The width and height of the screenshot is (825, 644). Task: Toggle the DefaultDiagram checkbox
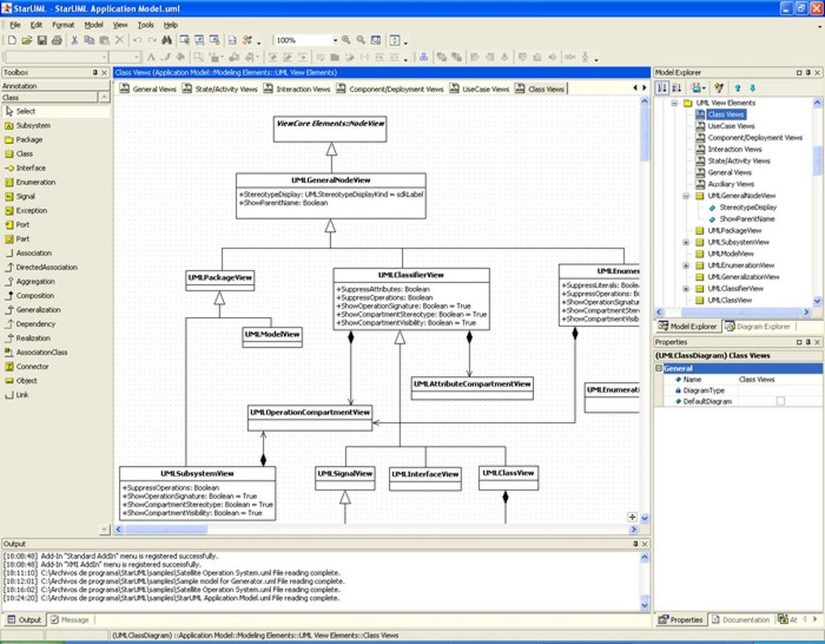pos(781,401)
